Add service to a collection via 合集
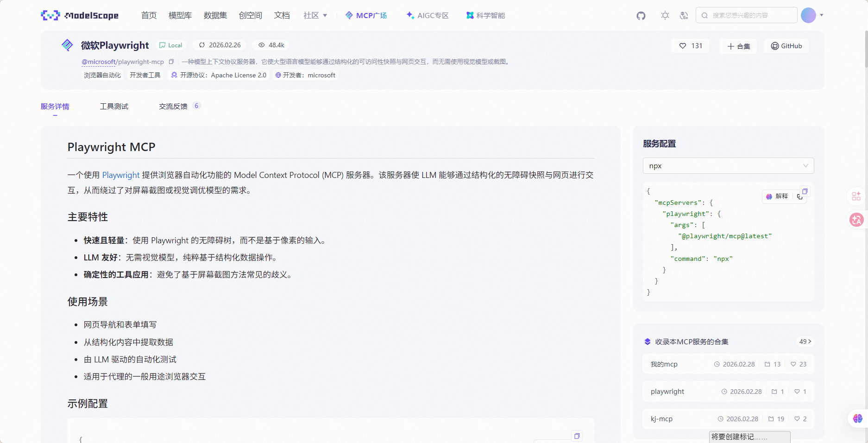 (738, 46)
